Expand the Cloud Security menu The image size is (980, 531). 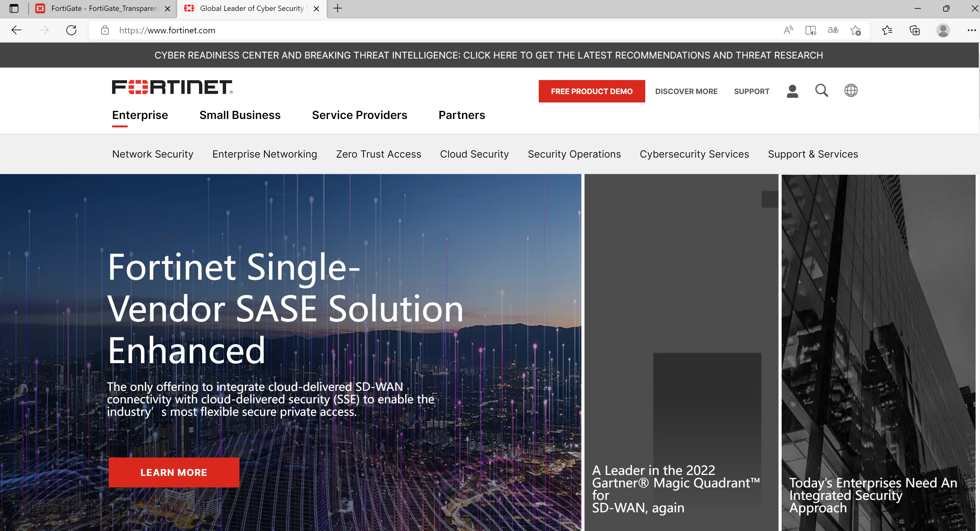[474, 154]
